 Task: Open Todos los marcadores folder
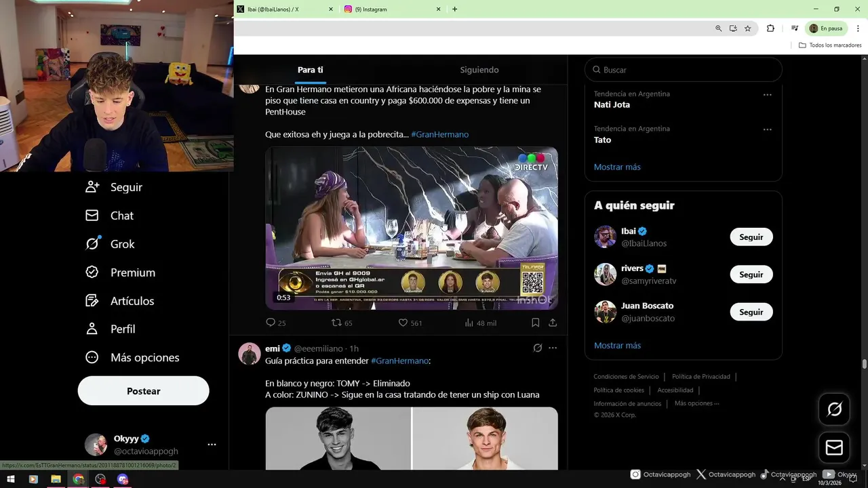[830, 45]
